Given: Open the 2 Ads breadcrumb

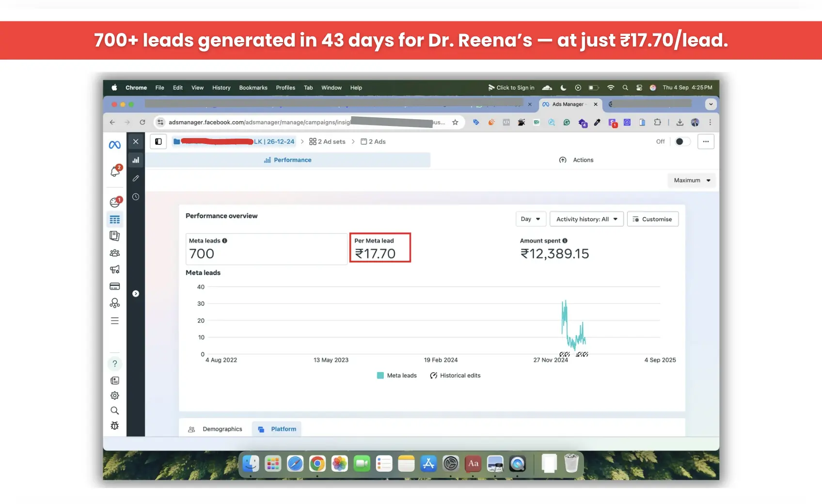Looking at the screenshot, I should coord(373,142).
